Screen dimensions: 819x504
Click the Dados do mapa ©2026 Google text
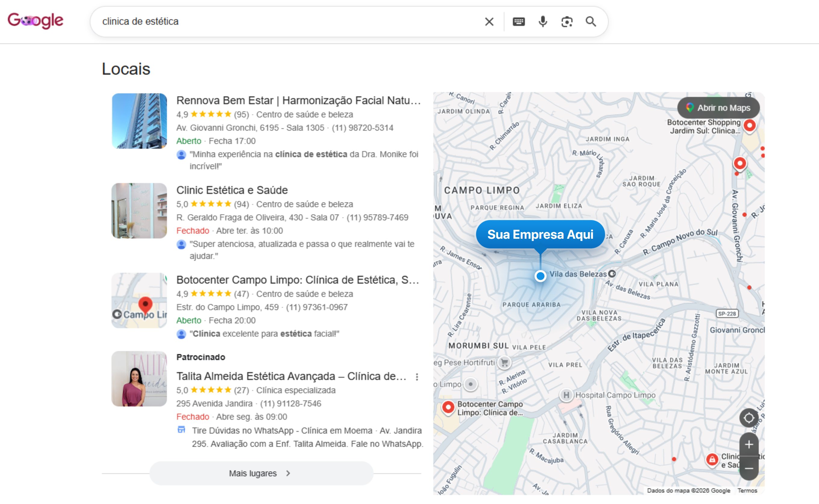(689, 490)
